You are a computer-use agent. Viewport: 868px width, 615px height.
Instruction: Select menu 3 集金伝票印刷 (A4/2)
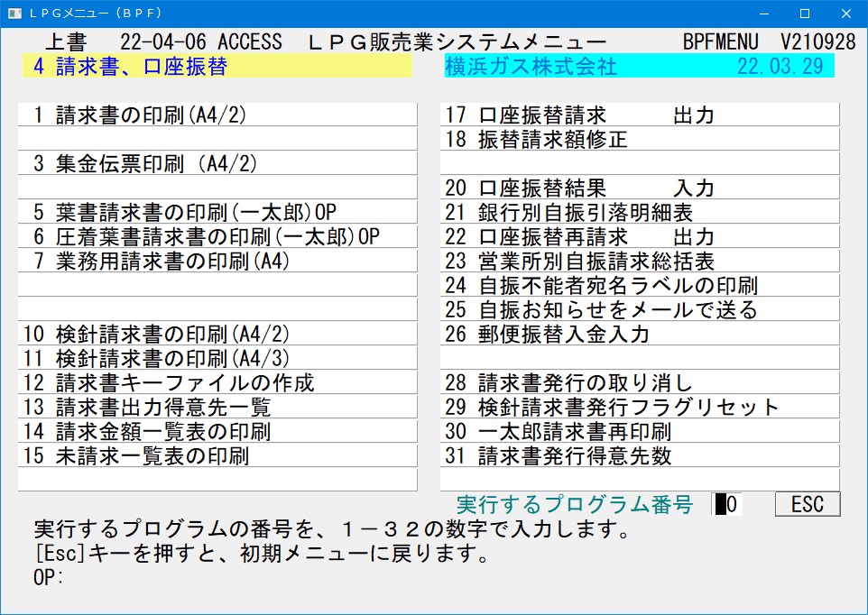(x=217, y=164)
